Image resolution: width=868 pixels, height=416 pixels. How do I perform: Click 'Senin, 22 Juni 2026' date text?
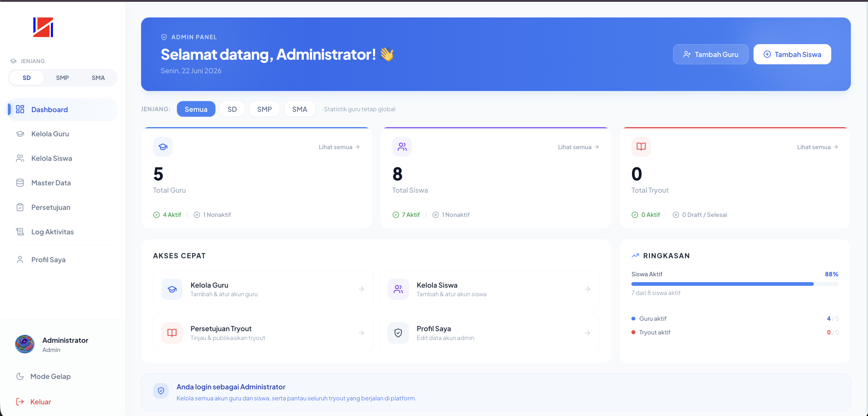(x=191, y=70)
